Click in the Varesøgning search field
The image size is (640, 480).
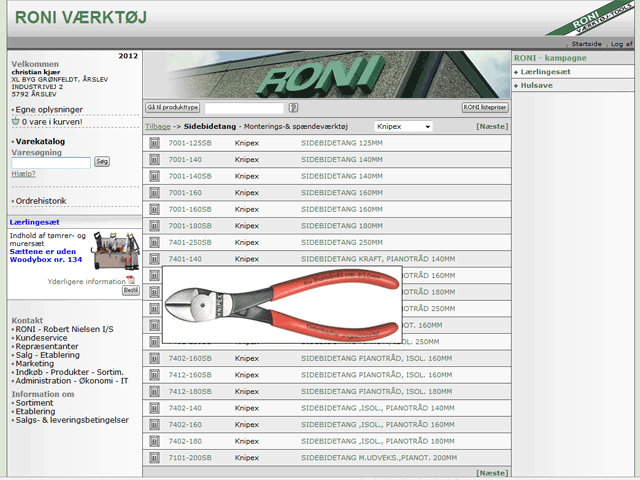[x=51, y=162]
